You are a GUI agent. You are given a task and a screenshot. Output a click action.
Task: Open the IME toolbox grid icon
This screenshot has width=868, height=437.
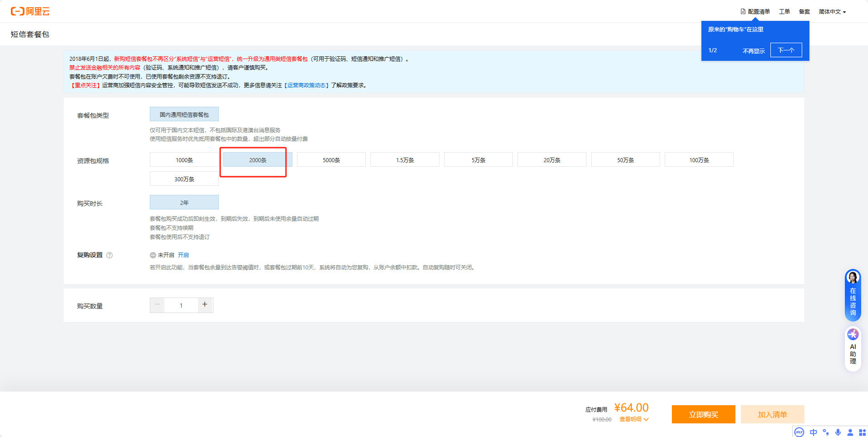click(x=862, y=432)
